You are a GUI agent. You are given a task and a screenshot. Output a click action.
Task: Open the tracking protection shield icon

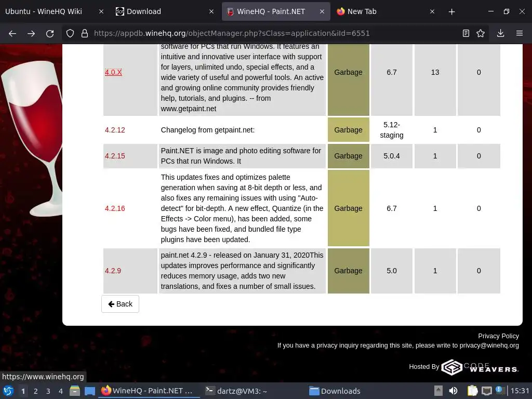(x=70, y=33)
